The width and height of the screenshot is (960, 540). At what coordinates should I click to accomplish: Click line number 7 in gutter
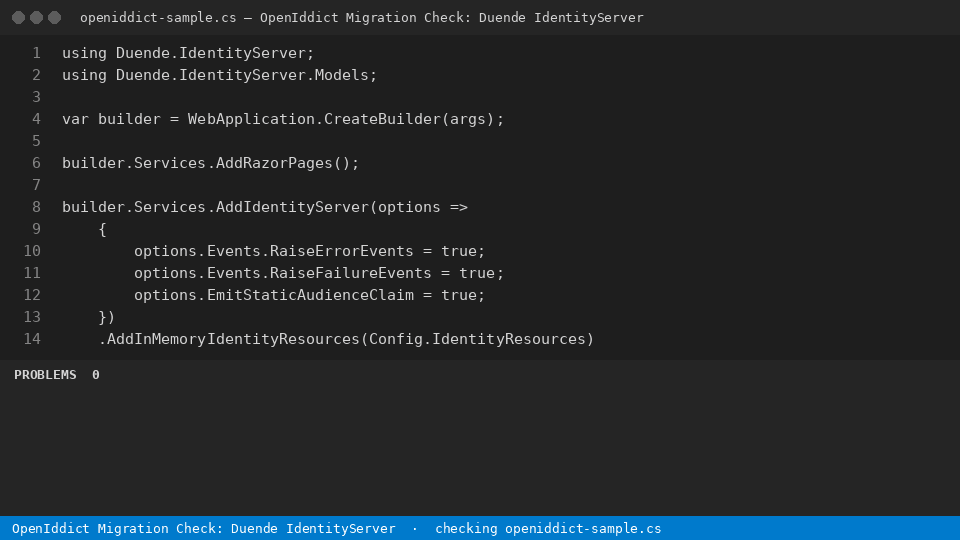coord(37,186)
